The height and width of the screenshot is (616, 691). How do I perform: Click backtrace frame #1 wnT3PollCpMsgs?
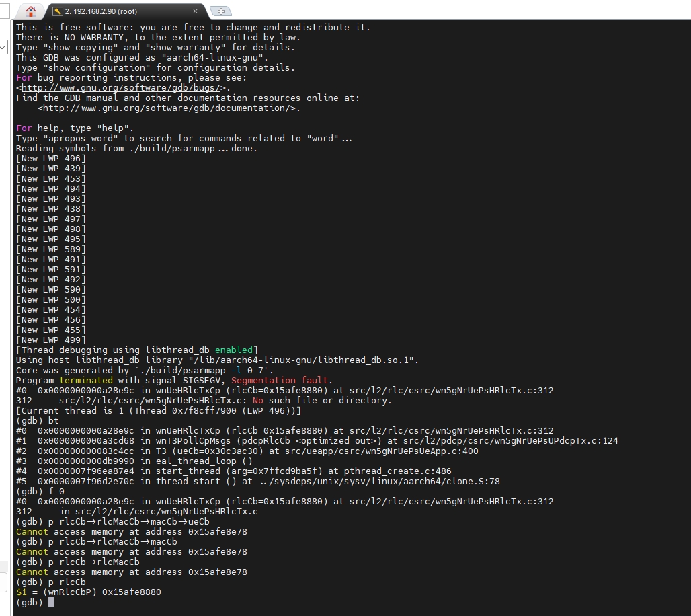click(202, 441)
